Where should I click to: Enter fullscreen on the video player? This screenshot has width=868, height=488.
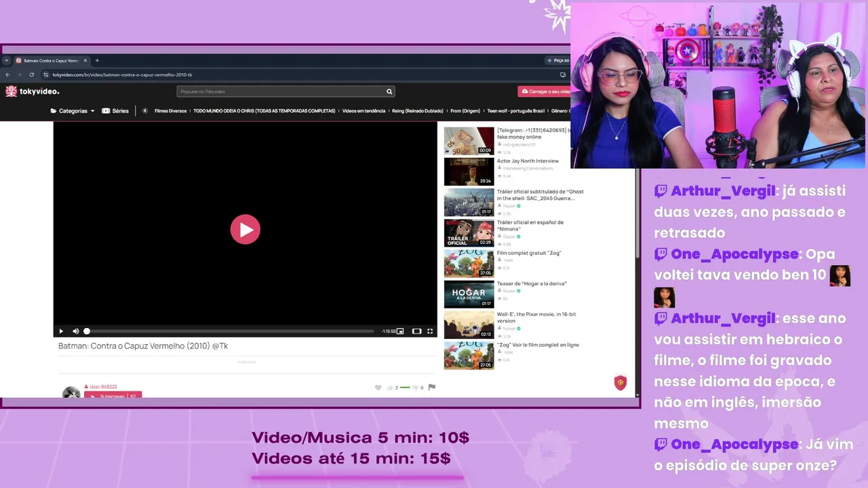tap(430, 331)
